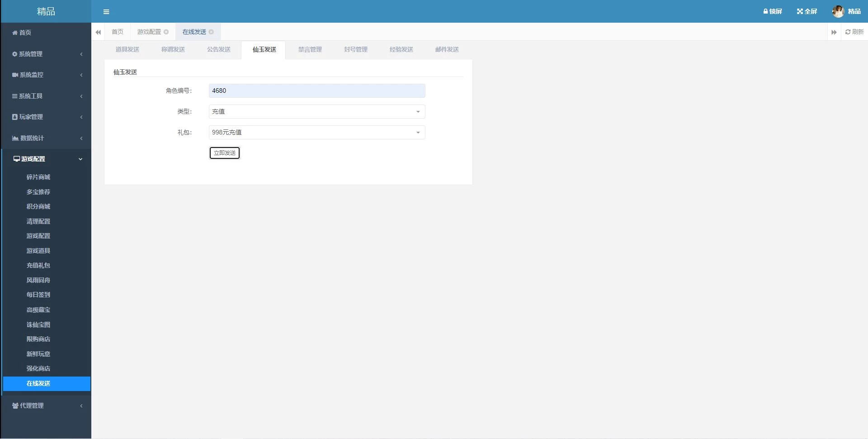Viewport: 868px width, 439px height.
Task: Expand 玩家管理 sidebar menu
Action: pyautogui.click(x=46, y=117)
